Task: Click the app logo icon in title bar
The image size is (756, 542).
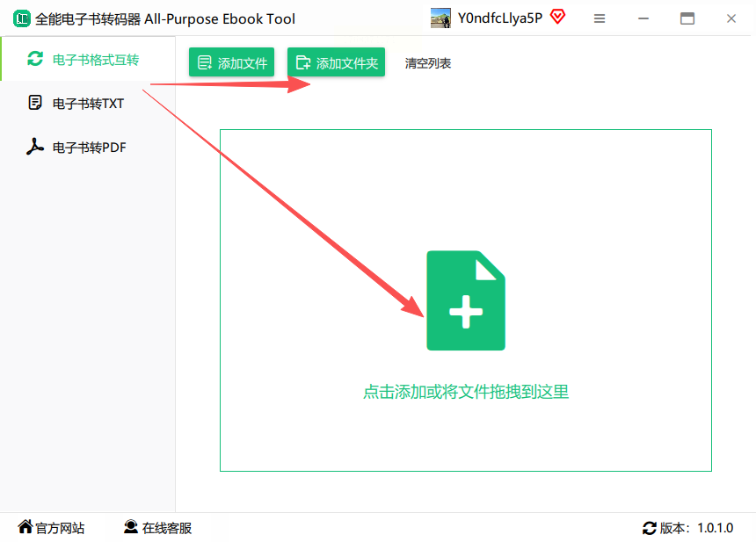Action: pyautogui.click(x=22, y=18)
